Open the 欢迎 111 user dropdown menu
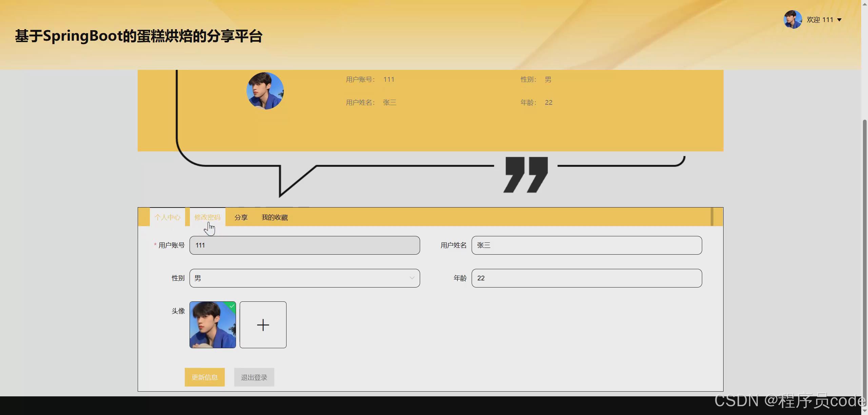This screenshot has width=868, height=415. 821,19
